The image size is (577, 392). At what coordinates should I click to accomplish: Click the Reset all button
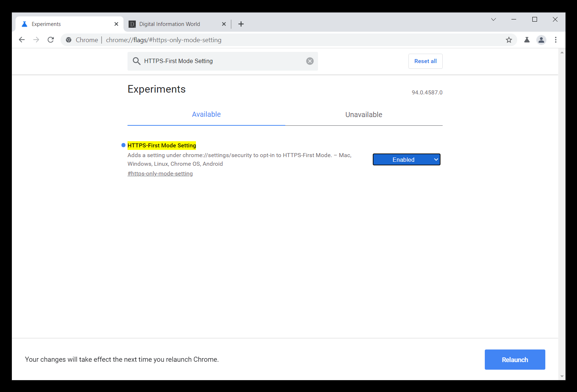425,61
